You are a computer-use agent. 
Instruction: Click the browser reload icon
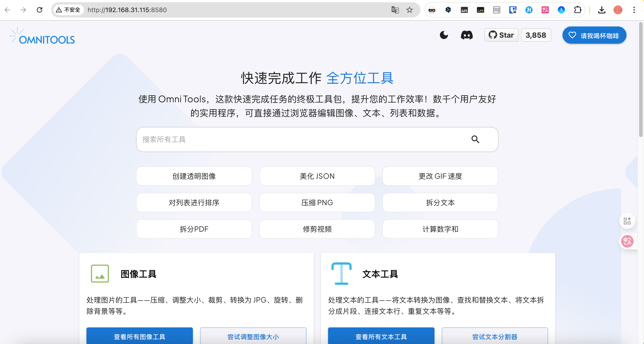(40, 10)
